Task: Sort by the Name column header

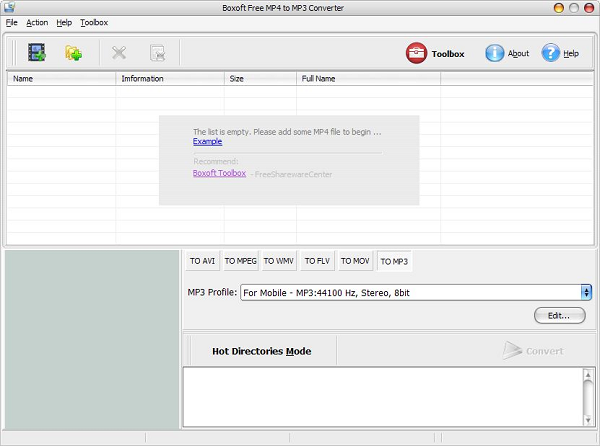Action: tap(61, 78)
